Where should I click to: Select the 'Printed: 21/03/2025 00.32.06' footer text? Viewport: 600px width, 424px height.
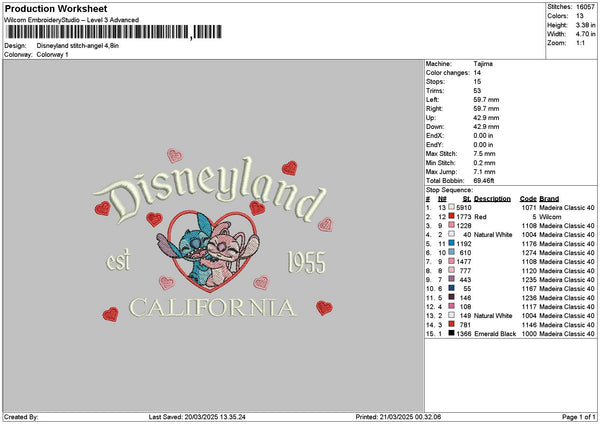pyautogui.click(x=398, y=417)
